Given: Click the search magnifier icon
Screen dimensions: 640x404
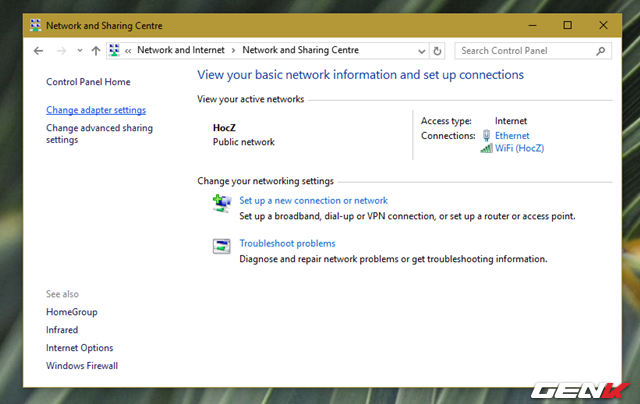Looking at the screenshot, I should [600, 51].
